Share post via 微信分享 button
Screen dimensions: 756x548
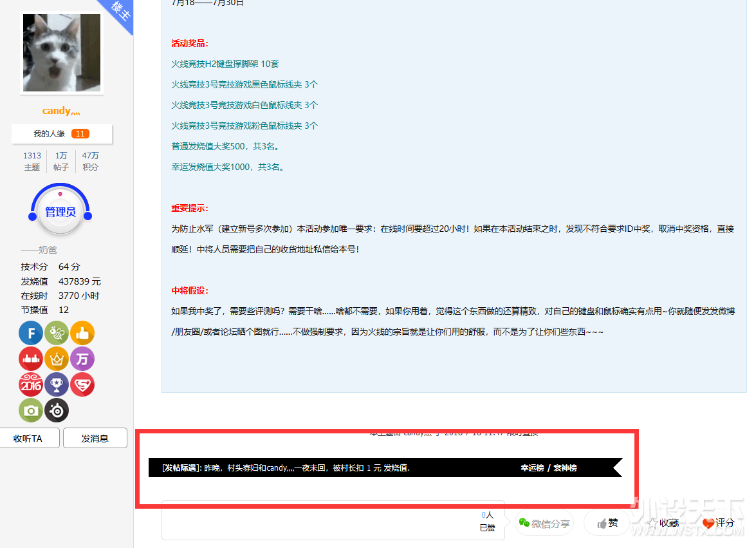[x=544, y=523]
